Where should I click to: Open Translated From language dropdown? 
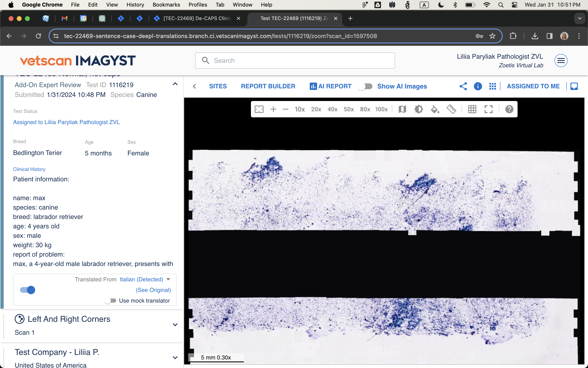point(145,279)
